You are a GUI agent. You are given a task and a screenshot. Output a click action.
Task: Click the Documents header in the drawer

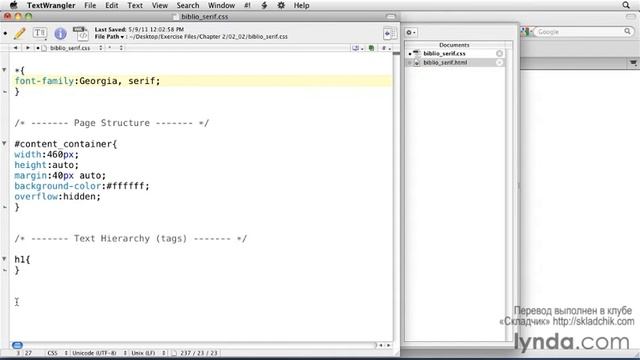454,45
